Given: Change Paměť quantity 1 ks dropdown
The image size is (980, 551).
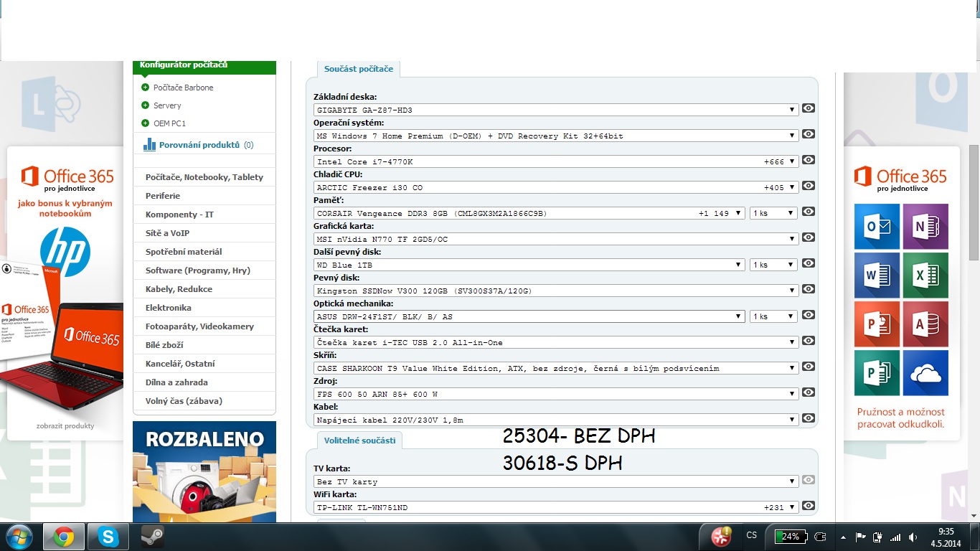Looking at the screenshot, I should pyautogui.click(x=773, y=213).
